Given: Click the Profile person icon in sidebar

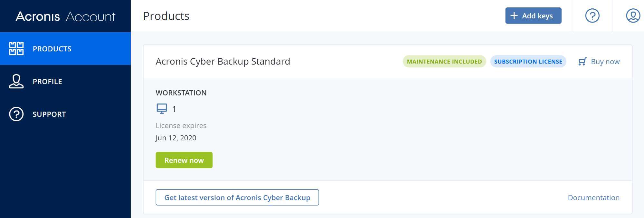Looking at the screenshot, I should coord(16,81).
